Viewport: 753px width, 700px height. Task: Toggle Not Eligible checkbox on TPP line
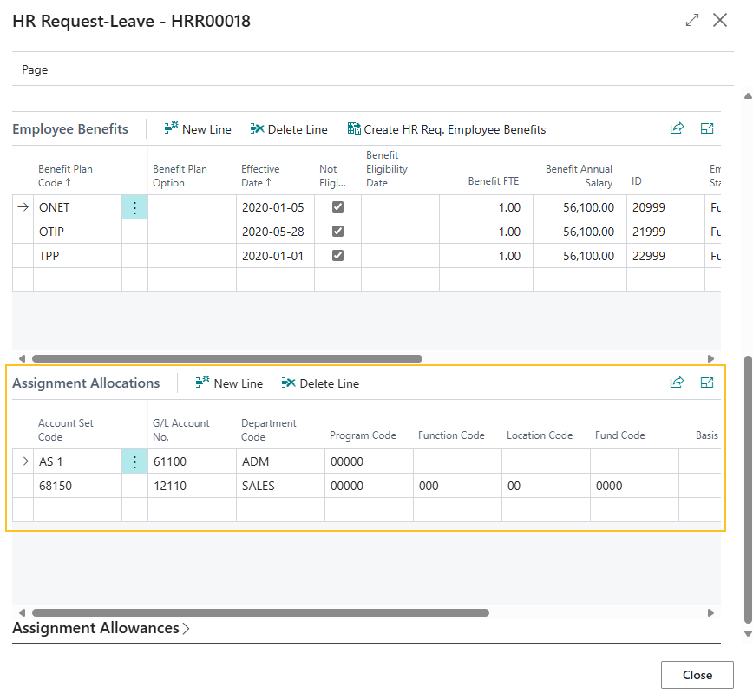(337, 256)
